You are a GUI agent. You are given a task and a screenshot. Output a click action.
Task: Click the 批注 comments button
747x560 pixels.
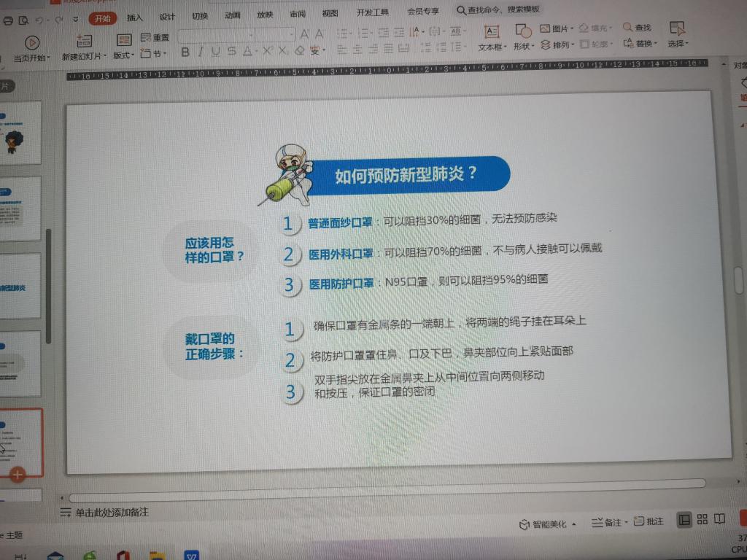pyautogui.click(x=649, y=521)
